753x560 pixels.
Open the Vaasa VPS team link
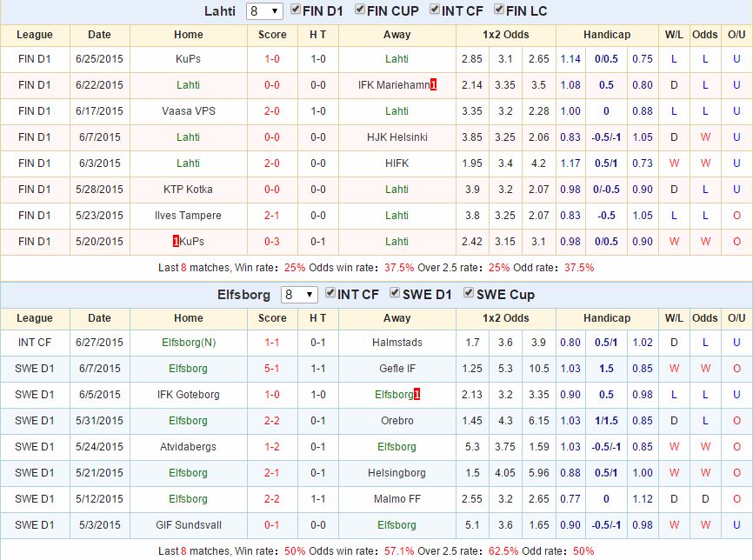188,111
